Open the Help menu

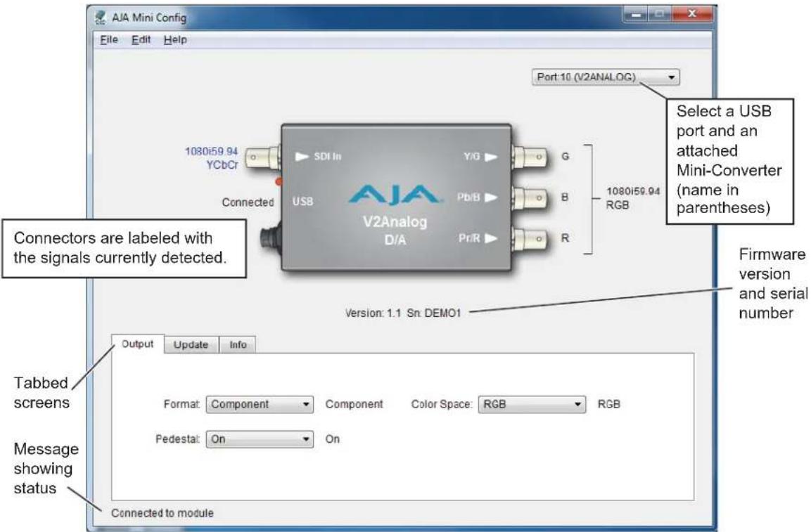tap(175, 40)
